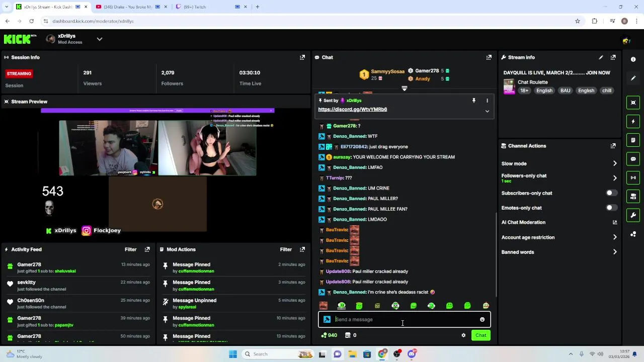
Task: Pop out the Mod Actions panel
Action: click(x=302, y=249)
